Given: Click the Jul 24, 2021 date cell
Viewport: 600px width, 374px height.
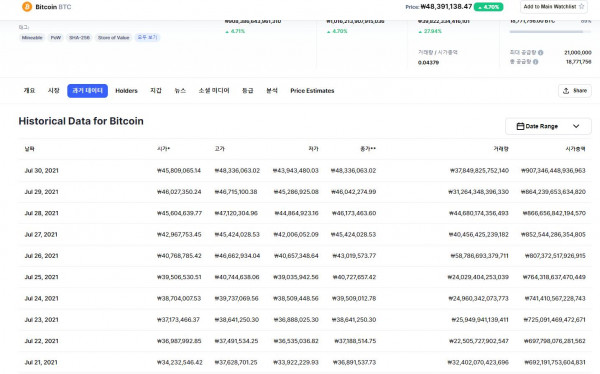Looking at the screenshot, I should click(x=41, y=299).
